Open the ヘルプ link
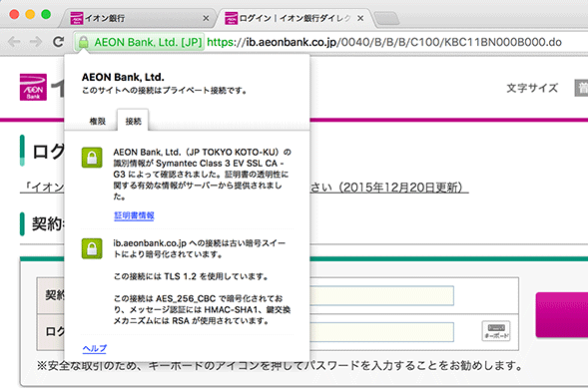The image size is (588, 388). click(95, 348)
